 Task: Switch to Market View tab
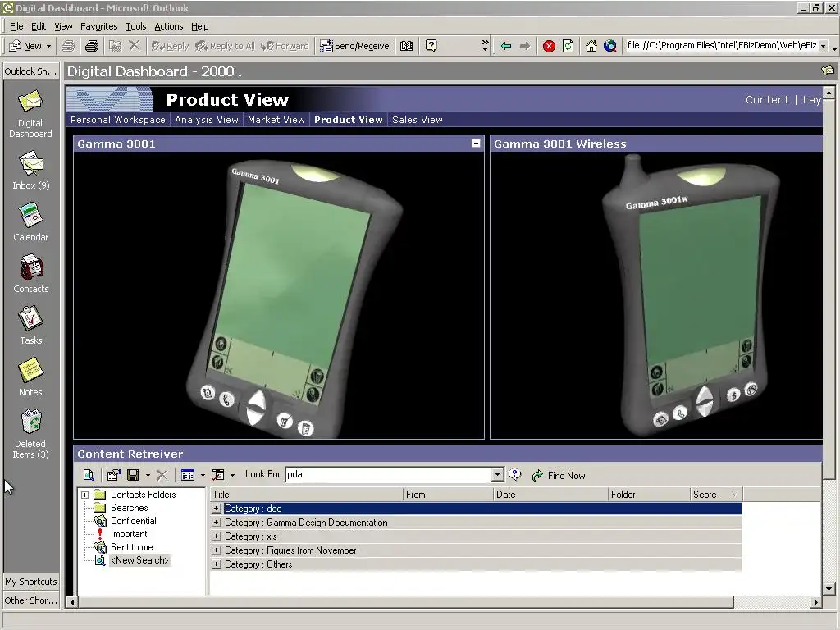(276, 120)
